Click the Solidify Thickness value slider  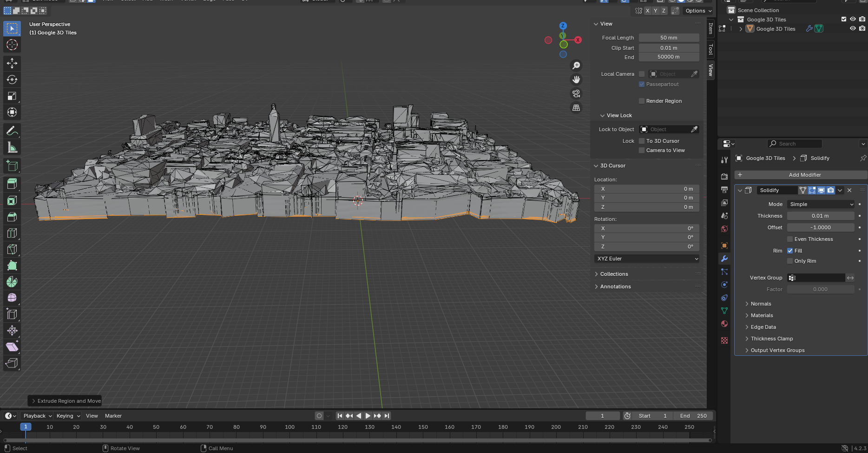[820, 216]
